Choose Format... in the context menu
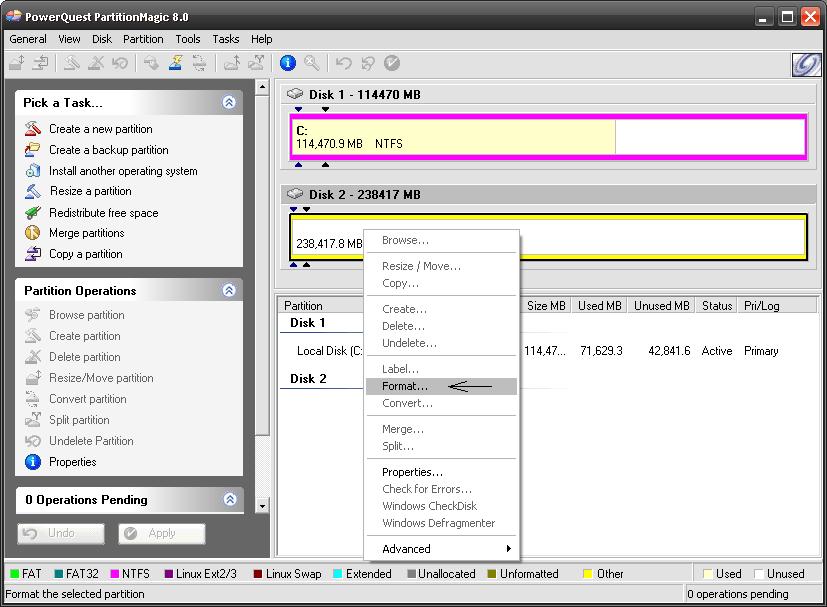 pyautogui.click(x=441, y=386)
